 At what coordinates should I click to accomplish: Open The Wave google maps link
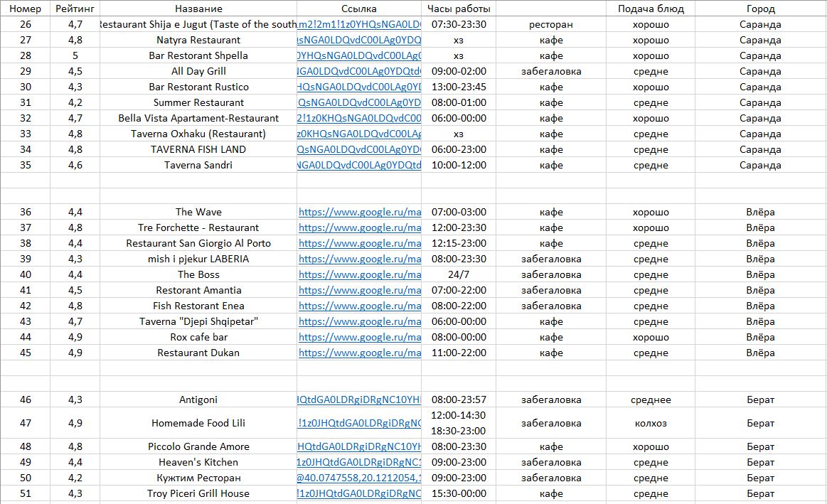(360, 212)
